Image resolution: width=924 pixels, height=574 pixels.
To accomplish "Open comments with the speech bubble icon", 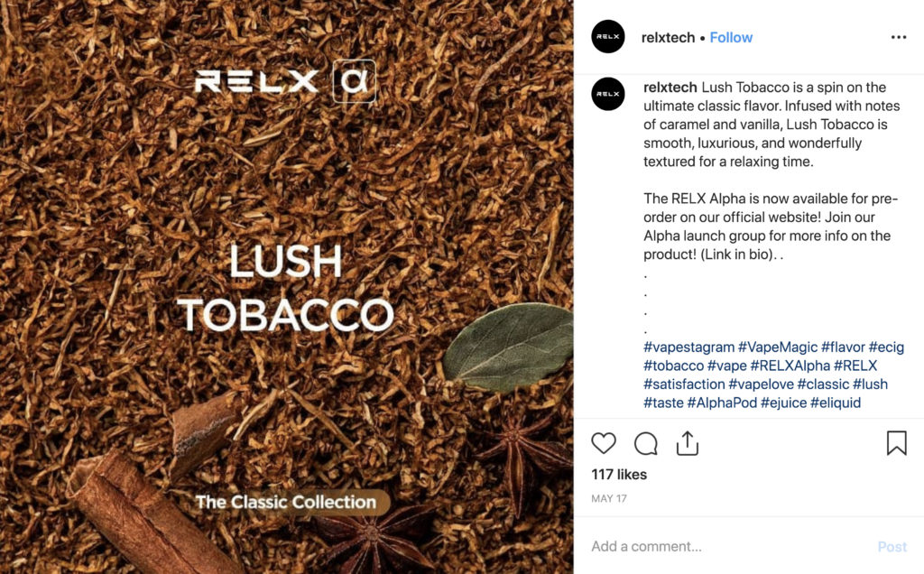I will [646, 443].
